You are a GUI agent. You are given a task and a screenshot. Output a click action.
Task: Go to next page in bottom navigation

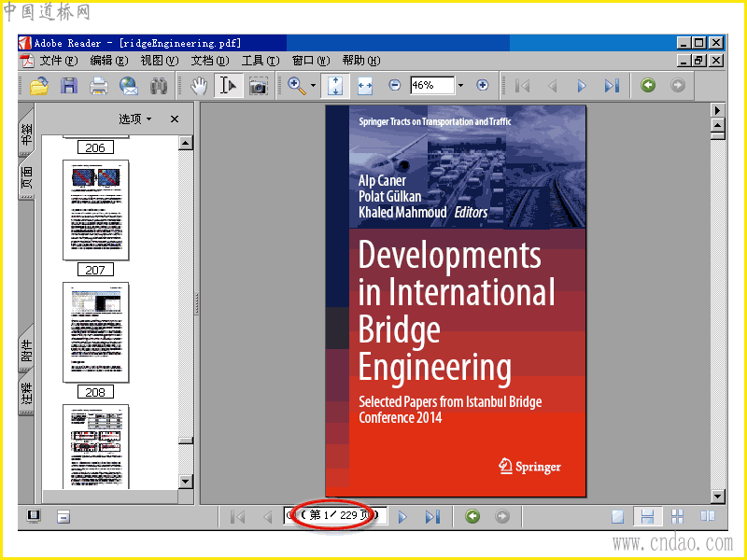coord(403,516)
